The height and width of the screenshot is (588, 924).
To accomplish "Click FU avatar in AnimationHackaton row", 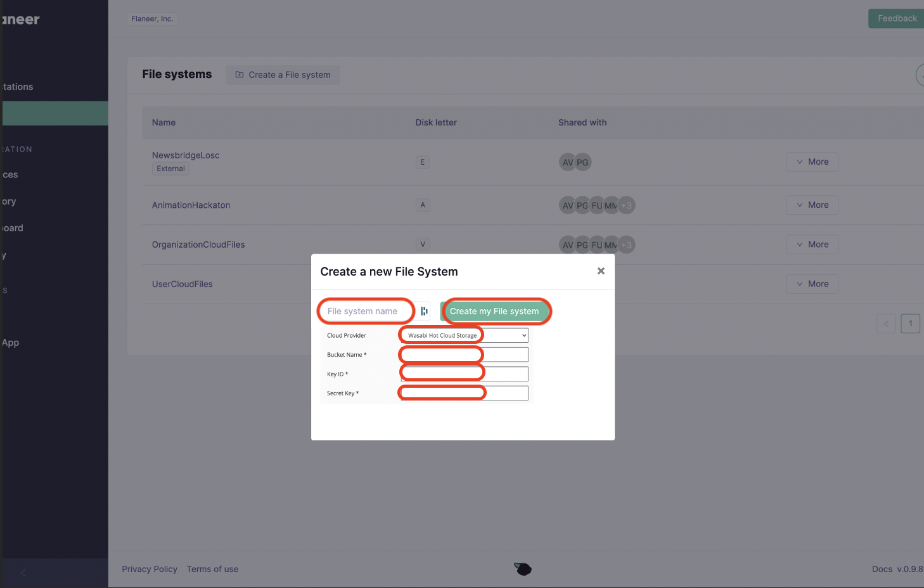I will pyautogui.click(x=597, y=205).
